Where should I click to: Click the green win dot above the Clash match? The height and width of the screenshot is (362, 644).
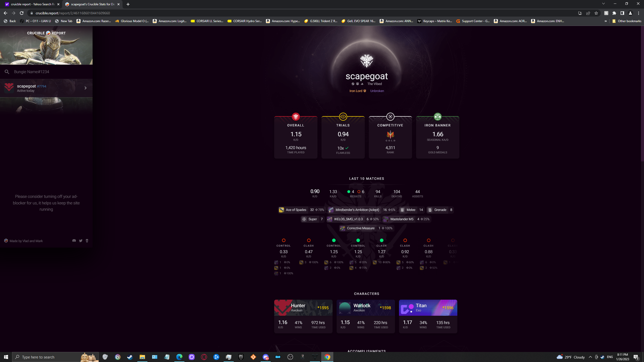coord(381,240)
